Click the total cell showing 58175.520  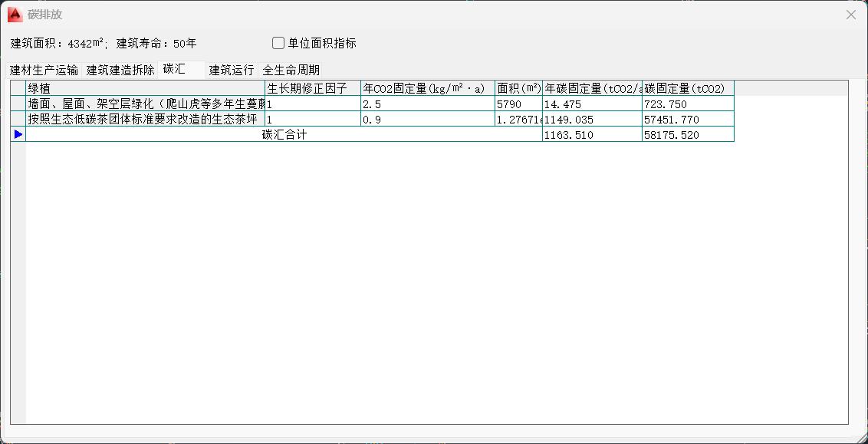687,134
